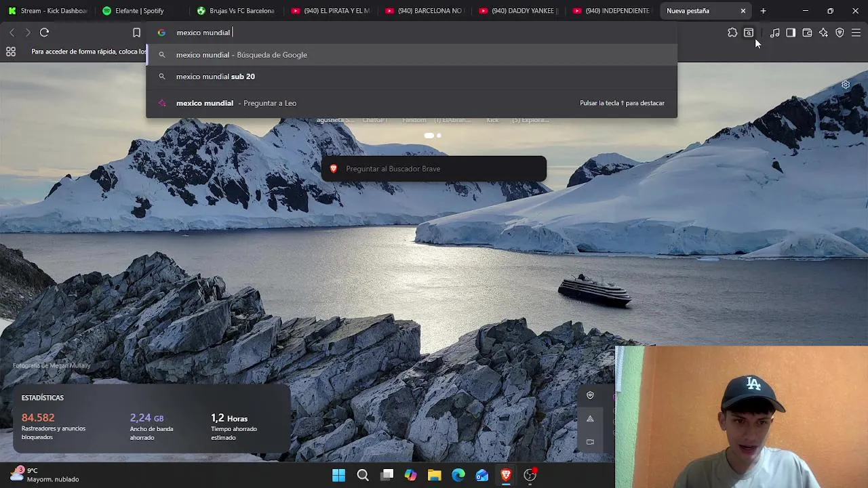The image size is (868, 488).
Task: Open the Brave VPN shield icon
Action: [x=840, y=33]
